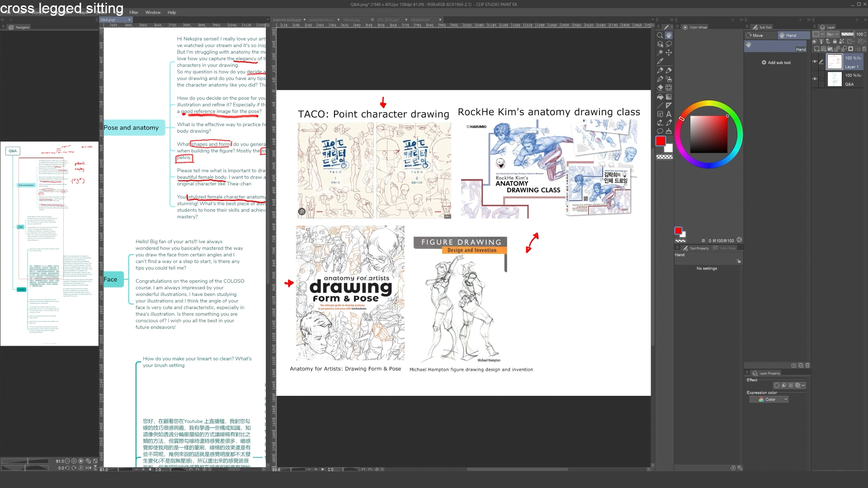
Task: Select the Eyedropper tool
Action: pyautogui.click(x=660, y=61)
